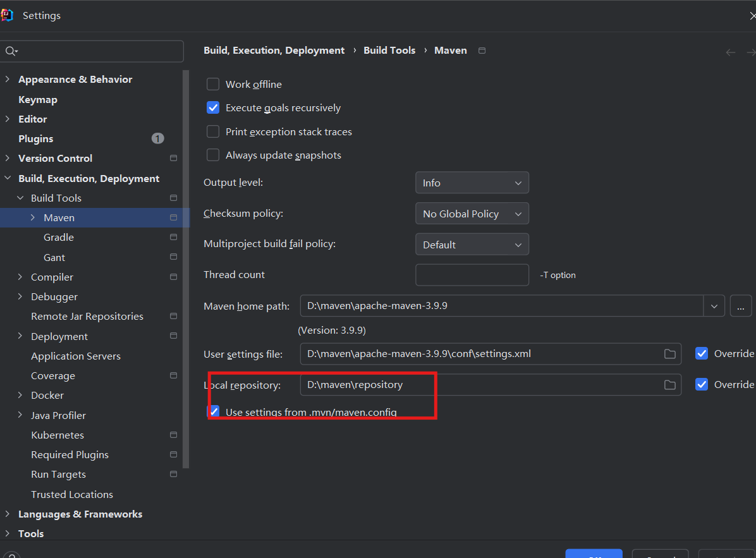Enable Always update snapshots
The image size is (756, 558).
pyautogui.click(x=212, y=155)
